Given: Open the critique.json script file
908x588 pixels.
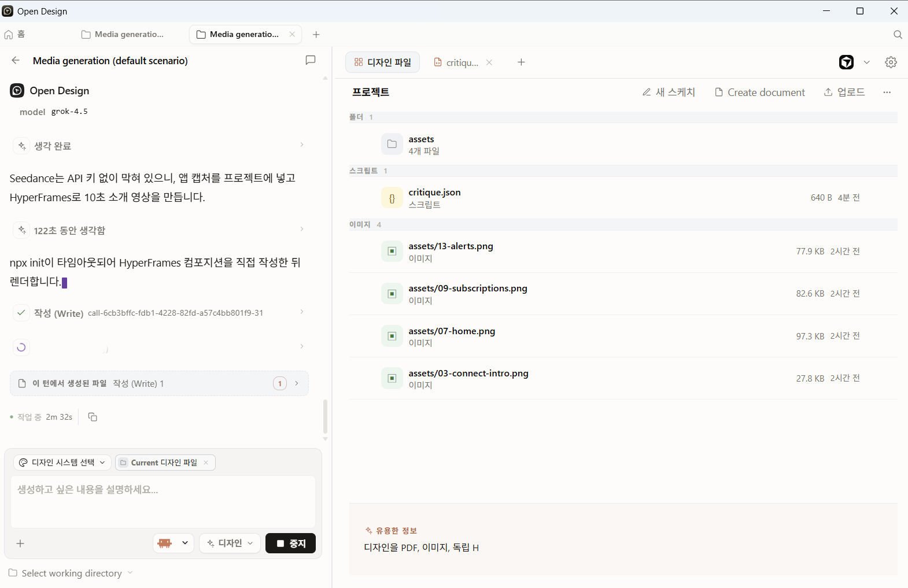Looking at the screenshot, I should point(623,198).
